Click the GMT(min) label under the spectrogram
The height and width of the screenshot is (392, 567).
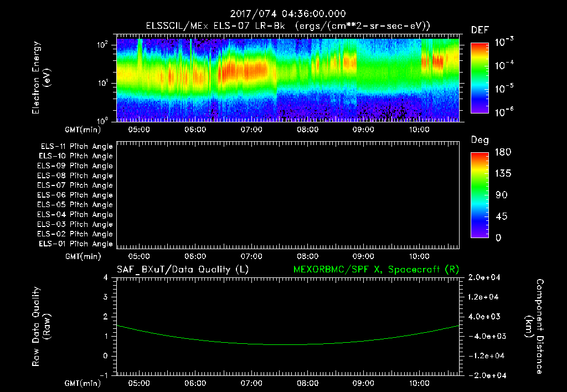(83, 130)
